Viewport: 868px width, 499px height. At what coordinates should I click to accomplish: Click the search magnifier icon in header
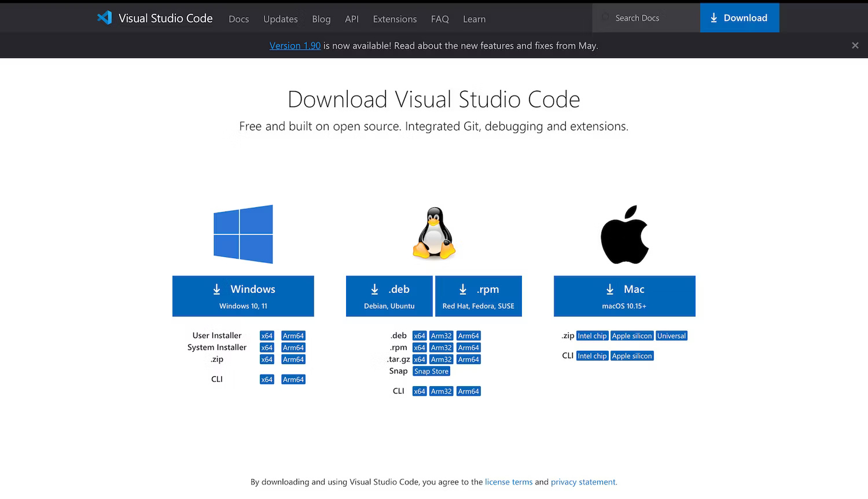pyautogui.click(x=605, y=18)
